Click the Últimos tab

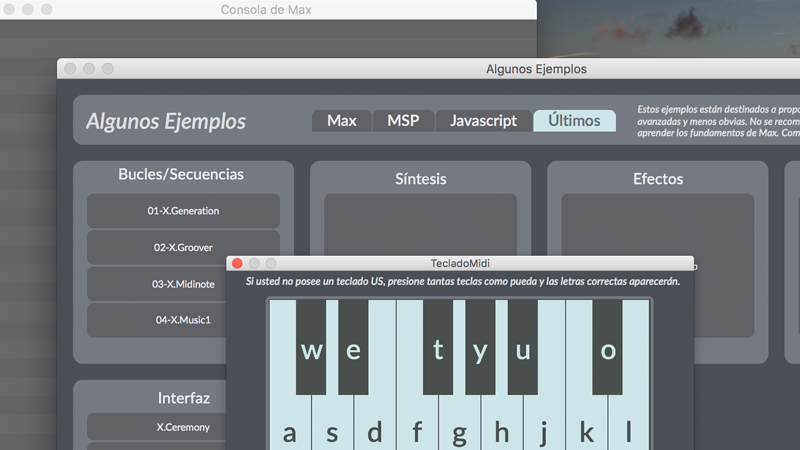[574, 121]
